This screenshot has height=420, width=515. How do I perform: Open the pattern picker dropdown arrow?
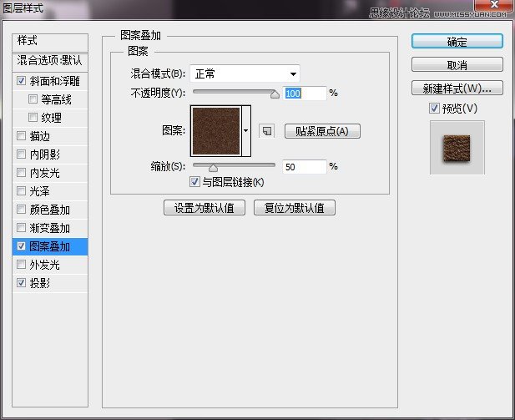[246, 131]
